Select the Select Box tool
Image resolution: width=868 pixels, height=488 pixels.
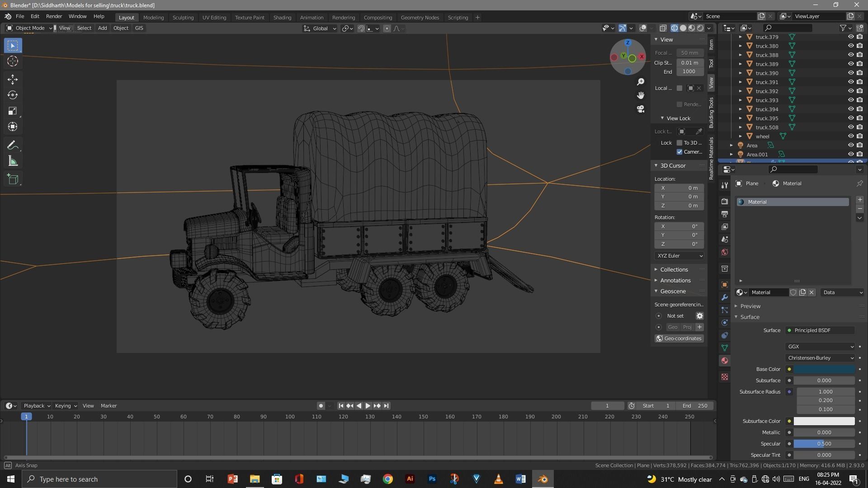[13, 46]
